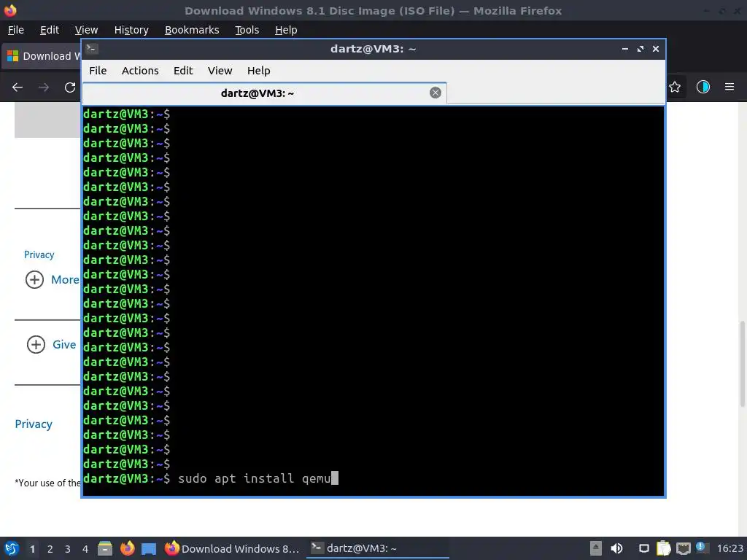Viewport: 747px width, 560px height.
Task: Click the Firefox page vertical scrollbar
Action: pos(742,364)
